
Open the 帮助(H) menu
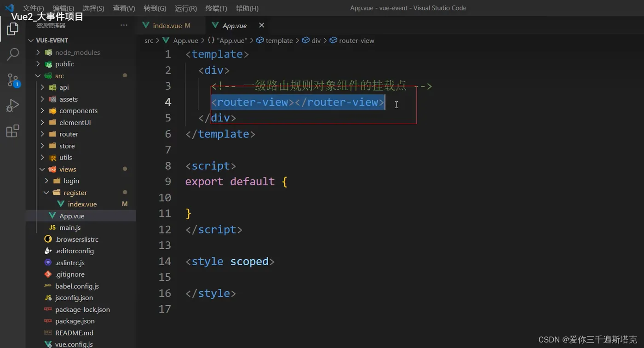pyautogui.click(x=247, y=8)
